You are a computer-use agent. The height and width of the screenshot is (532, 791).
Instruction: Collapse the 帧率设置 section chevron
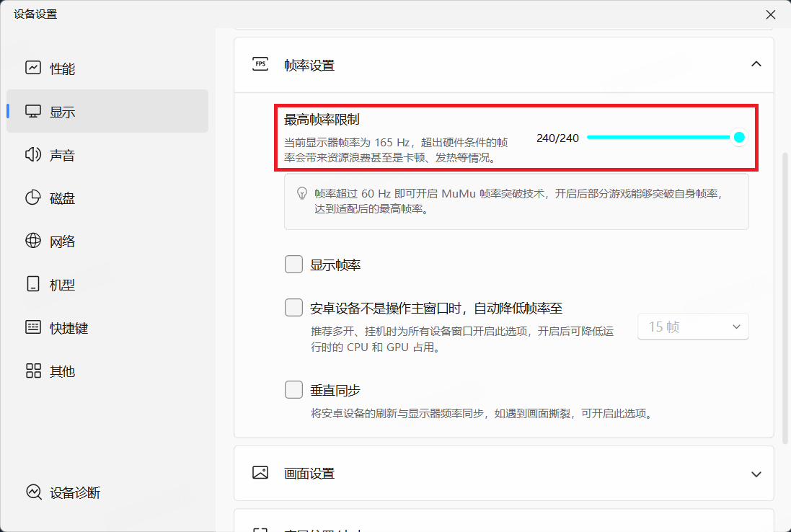[756, 64]
